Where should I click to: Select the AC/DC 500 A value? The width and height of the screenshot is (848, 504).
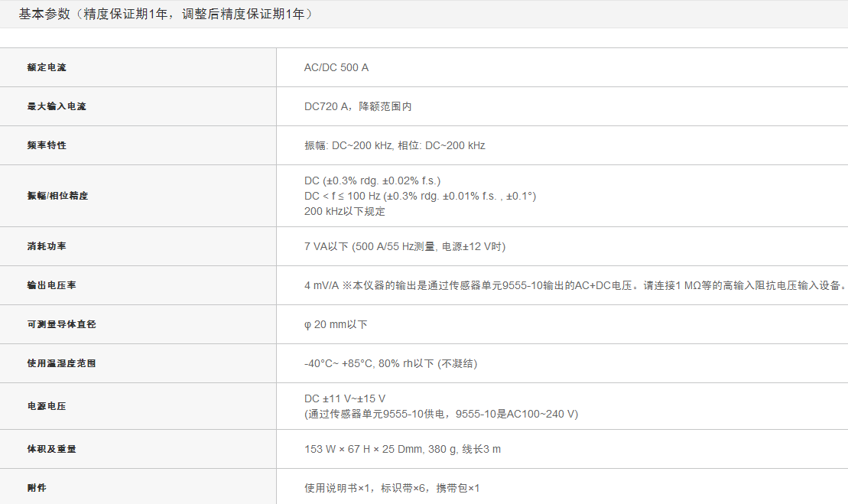[336, 67]
